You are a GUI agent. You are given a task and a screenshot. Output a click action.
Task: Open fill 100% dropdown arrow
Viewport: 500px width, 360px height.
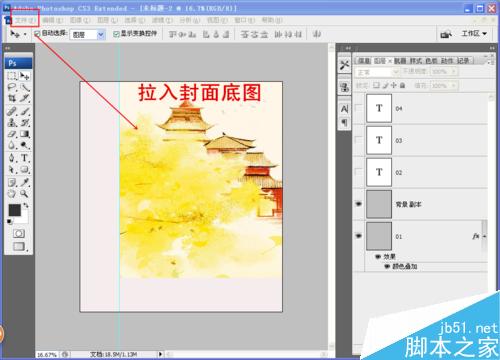pyautogui.click(x=453, y=86)
